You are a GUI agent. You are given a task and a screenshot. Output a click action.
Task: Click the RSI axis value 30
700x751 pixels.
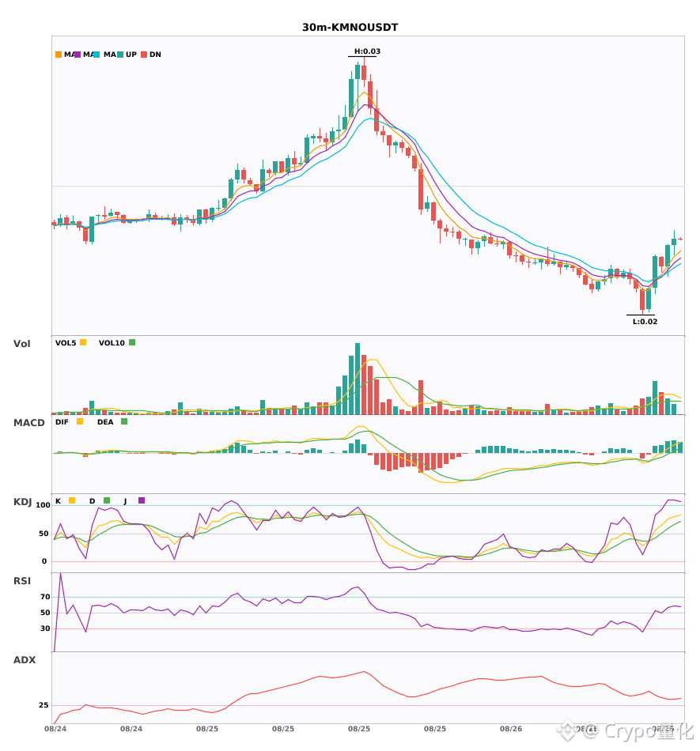46,628
